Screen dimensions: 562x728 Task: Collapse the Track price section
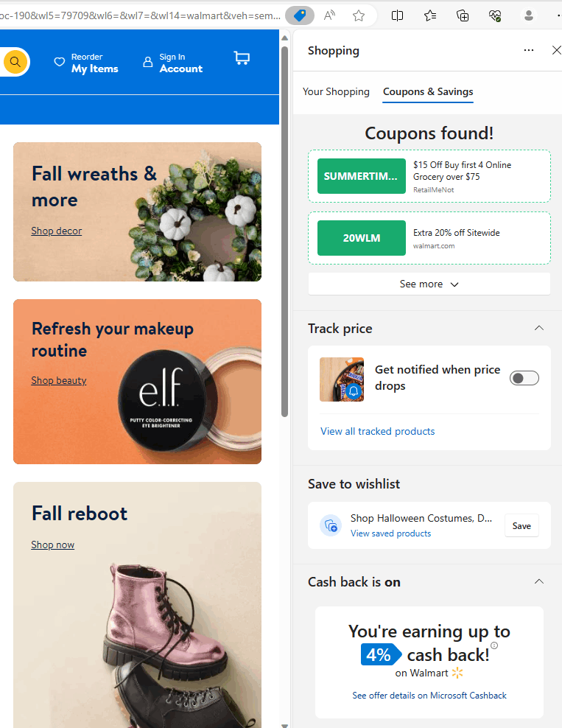(538, 328)
